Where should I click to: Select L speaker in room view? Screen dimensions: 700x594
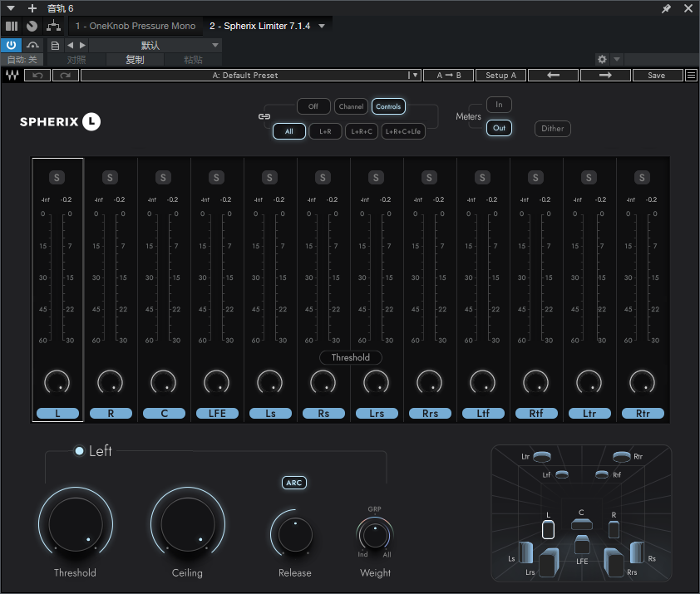[x=548, y=530]
